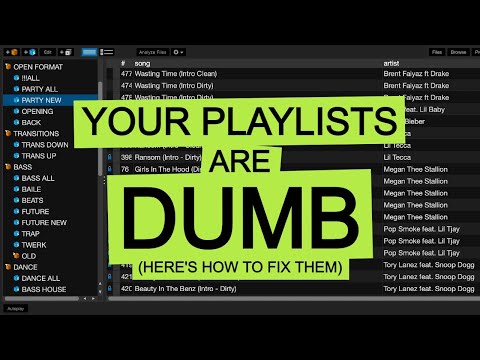The width and height of the screenshot is (480, 360).
Task: Click artist Brent Faiyaz ft Drake in row 477
Action: click(416, 74)
